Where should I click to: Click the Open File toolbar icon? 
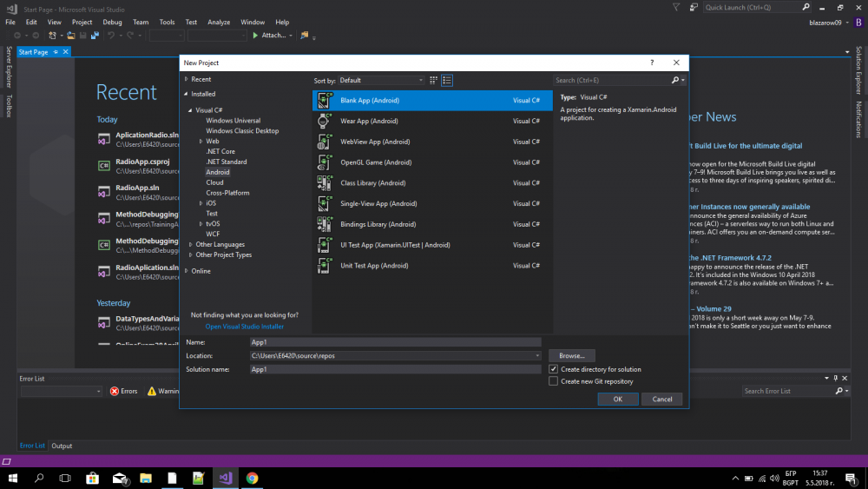click(x=71, y=36)
